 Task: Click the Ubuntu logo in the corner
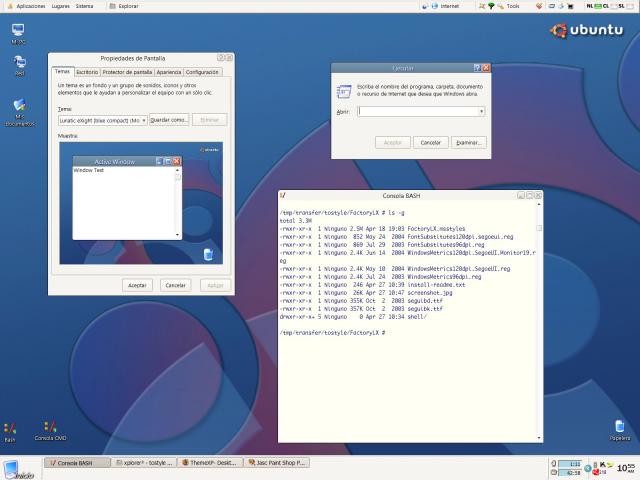click(587, 30)
